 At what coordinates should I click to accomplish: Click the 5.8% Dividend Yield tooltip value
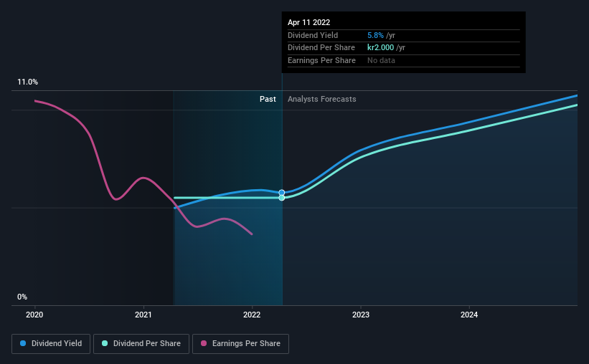(x=375, y=35)
